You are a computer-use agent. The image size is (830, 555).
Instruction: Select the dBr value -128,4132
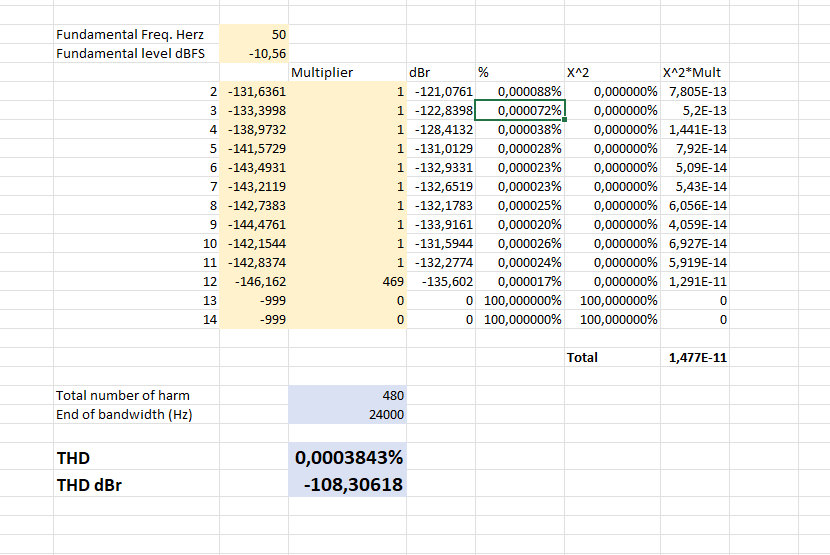click(x=441, y=130)
